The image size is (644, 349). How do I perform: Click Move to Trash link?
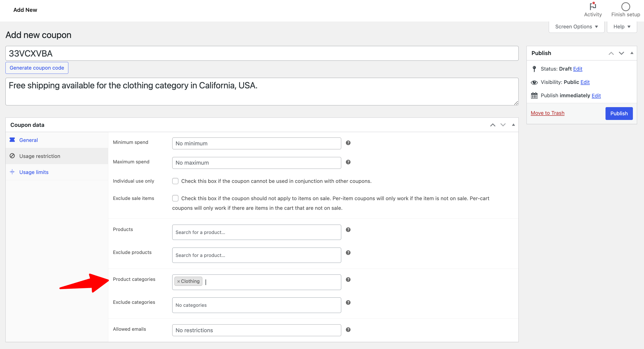coord(548,113)
